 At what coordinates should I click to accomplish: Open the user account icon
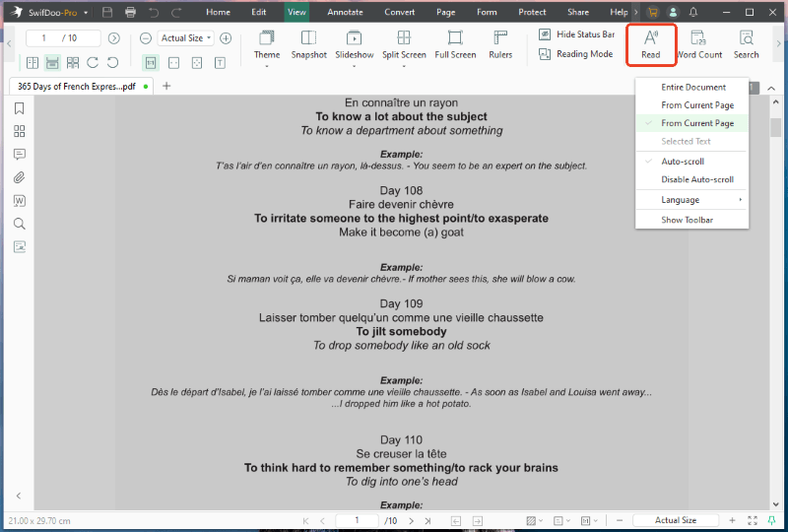coord(673,12)
